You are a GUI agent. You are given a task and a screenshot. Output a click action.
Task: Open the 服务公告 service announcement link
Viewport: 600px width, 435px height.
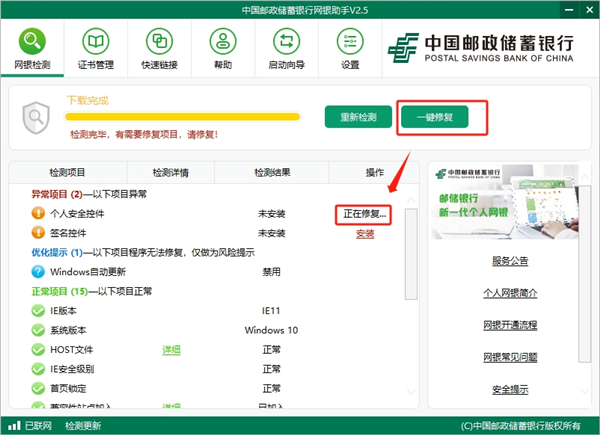pos(510,261)
